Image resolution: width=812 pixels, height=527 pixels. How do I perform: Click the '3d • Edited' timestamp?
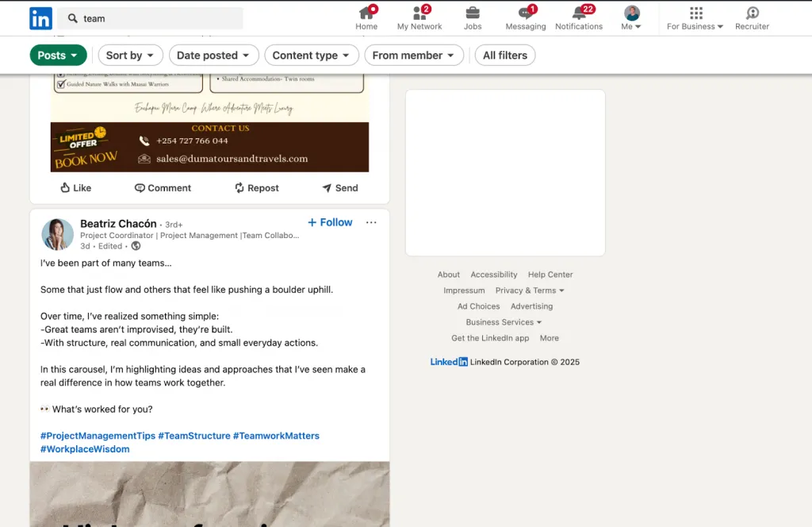[x=101, y=246]
